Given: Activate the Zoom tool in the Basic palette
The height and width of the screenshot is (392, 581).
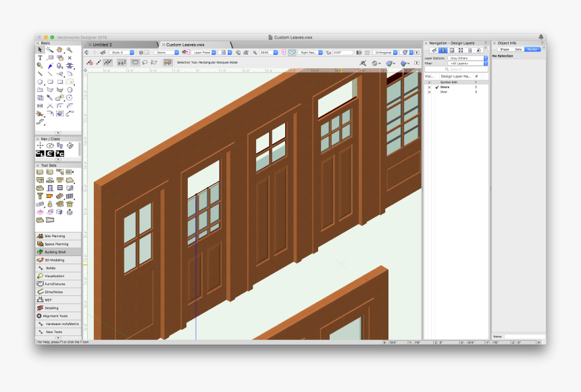Looking at the screenshot, I should click(x=68, y=49).
